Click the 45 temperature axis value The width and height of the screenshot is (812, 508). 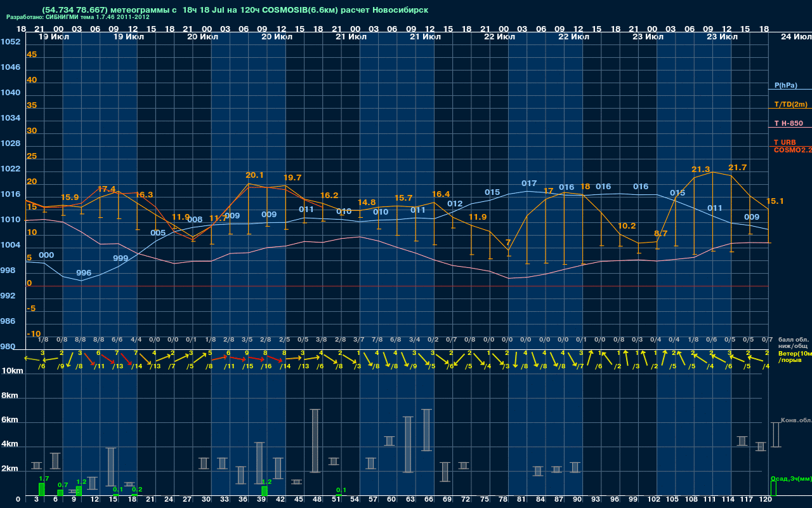[32, 55]
